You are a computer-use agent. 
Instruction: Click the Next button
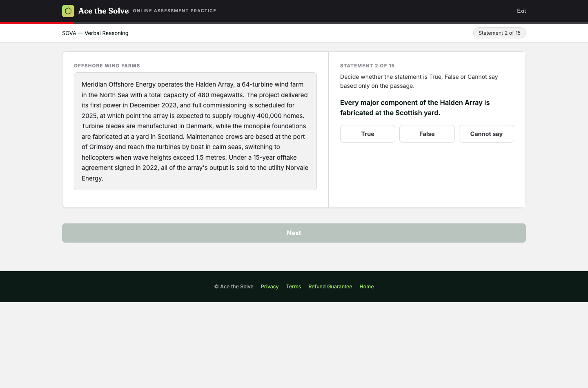(x=294, y=233)
